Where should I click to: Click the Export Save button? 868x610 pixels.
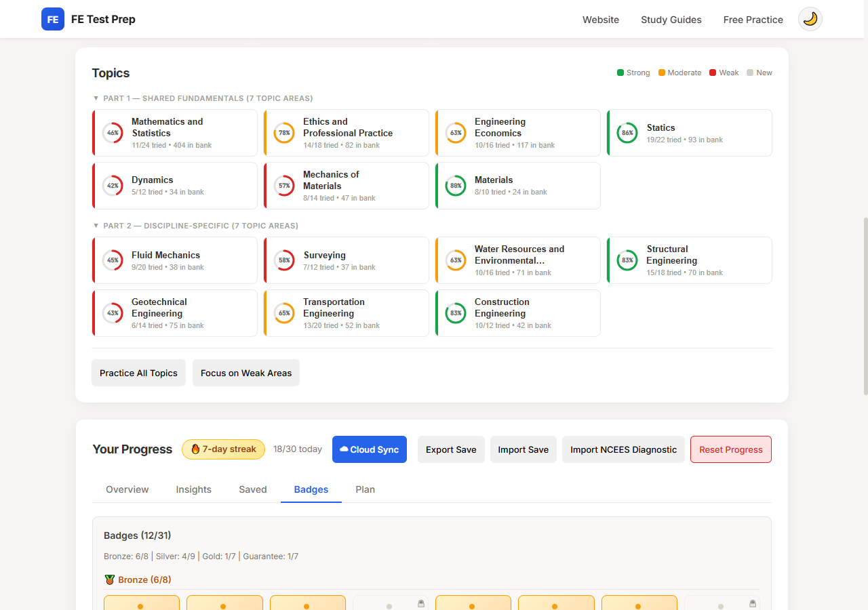tap(451, 449)
